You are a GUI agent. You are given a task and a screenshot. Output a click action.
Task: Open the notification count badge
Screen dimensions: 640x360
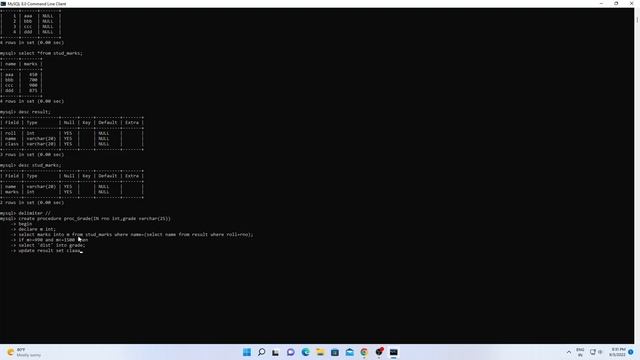click(631, 352)
